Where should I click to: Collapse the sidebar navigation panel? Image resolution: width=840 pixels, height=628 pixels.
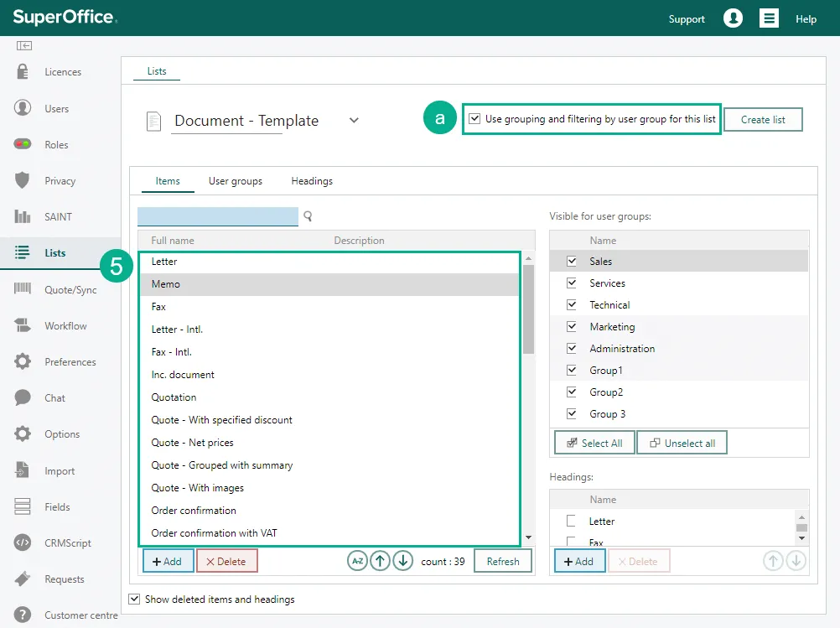pos(23,45)
